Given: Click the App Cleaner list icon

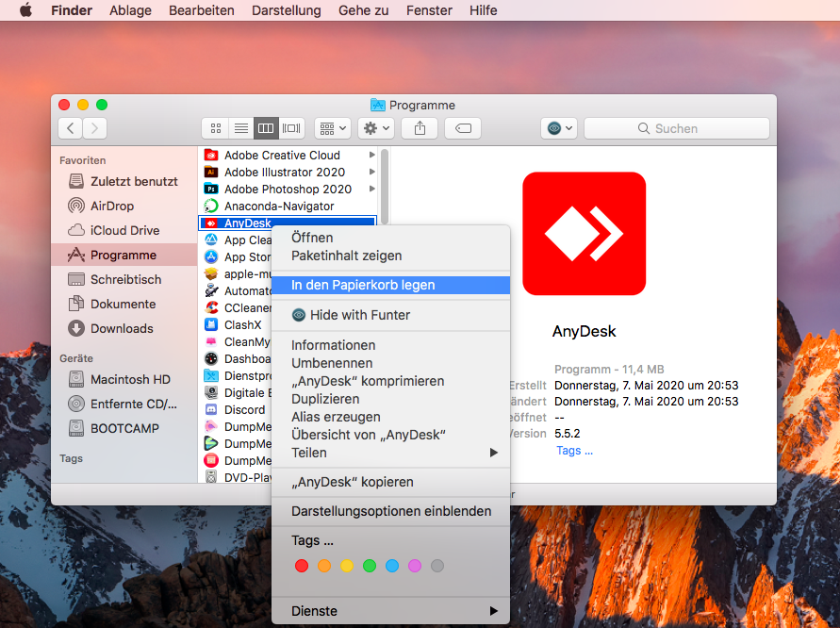Looking at the screenshot, I should click(211, 240).
